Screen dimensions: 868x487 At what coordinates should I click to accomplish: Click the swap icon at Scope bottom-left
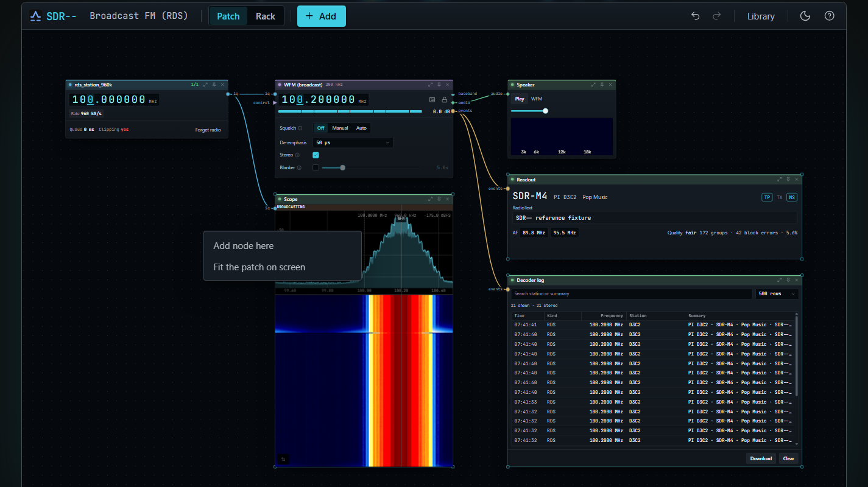tap(283, 459)
